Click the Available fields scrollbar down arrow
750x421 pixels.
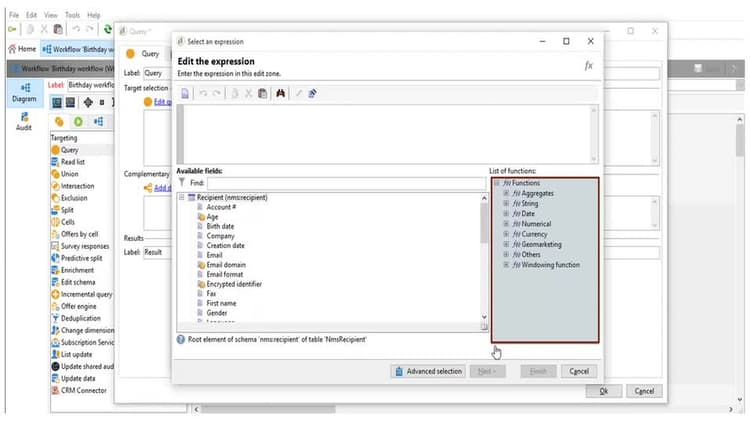pyautogui.click(x=484, y=317)
